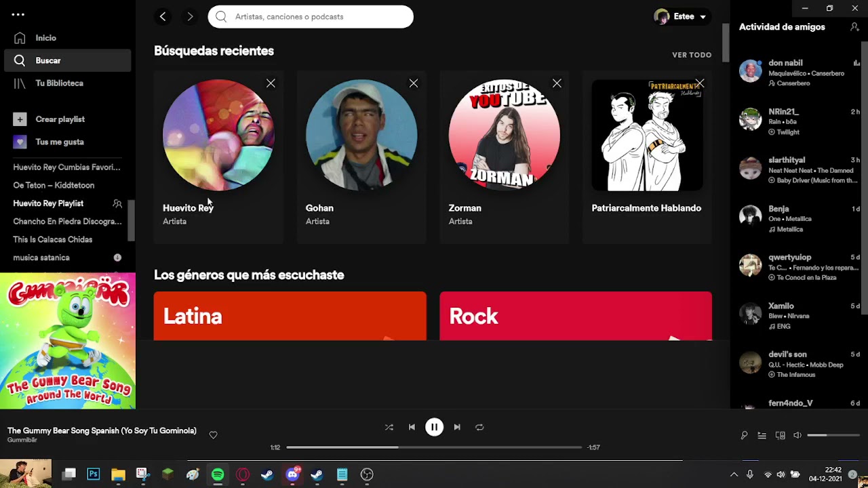Viewport: 868px width, 488px height.
Task: Open Spotify icon in the taskbar
Action: [x=218, y=474]
